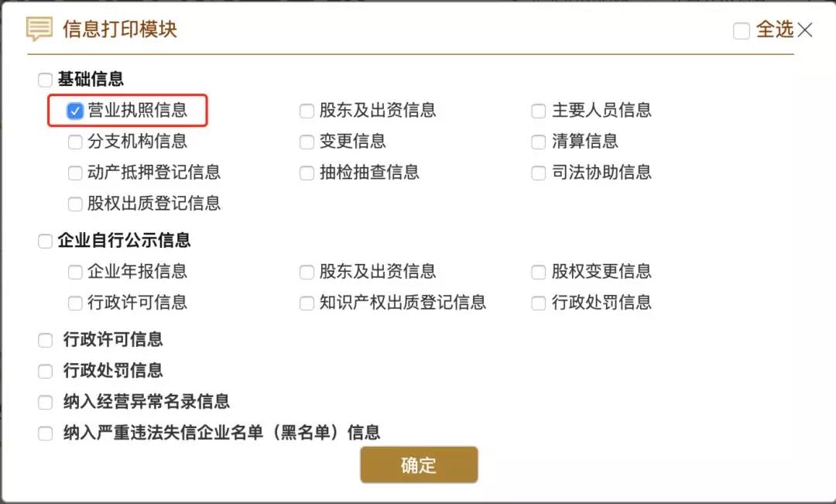This screenshot has width=836, height=504.
Task: Check the 清算信息 checkbox
Action: [539, 142]
